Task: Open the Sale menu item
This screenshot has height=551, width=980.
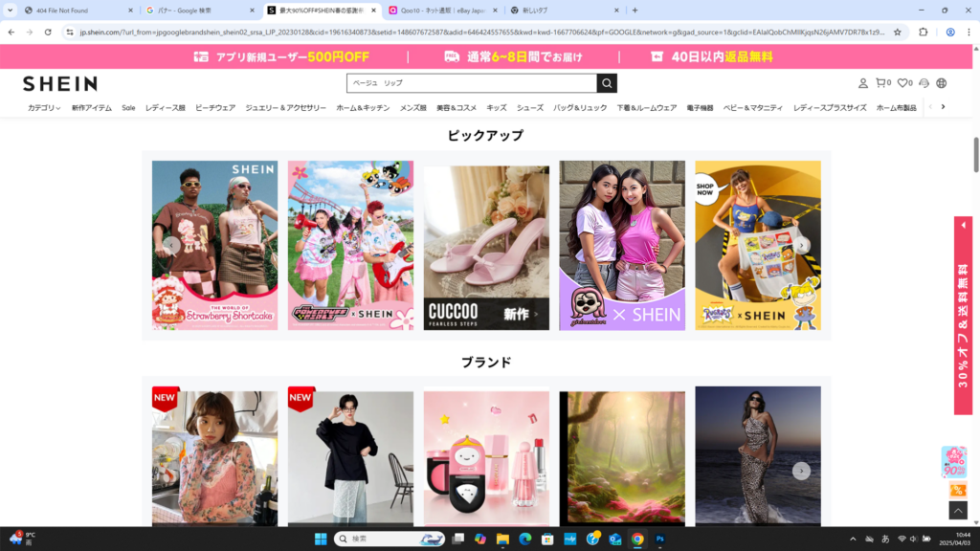Action: [128, 108]
